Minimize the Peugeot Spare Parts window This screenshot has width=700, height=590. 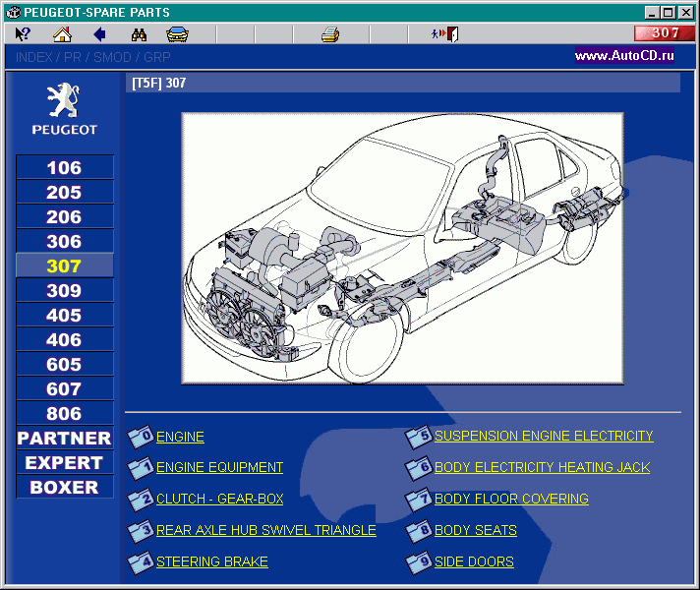[652, 13]
